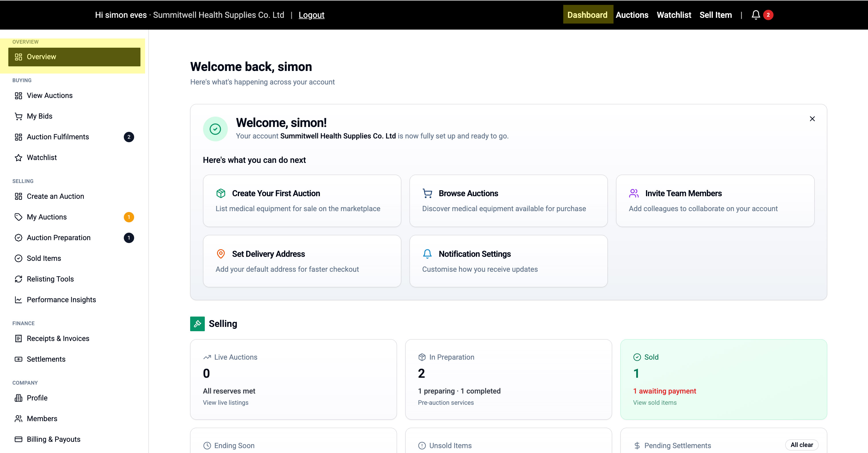Click the purple people icon on Invite Team Members
868x453 pixels.
(633, 194)
